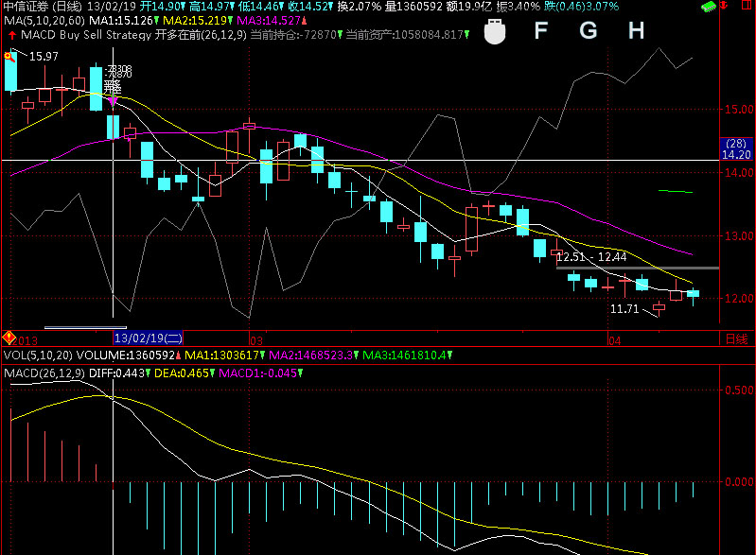Click the 15.00 price axis label
The height and width of the screenshot is (555, 756).
tap(740, 110)
